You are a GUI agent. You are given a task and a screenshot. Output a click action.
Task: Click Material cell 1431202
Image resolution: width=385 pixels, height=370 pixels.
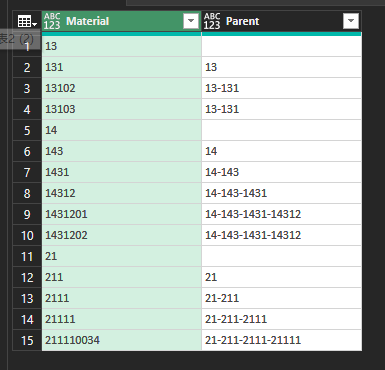(x=122, y=235)
